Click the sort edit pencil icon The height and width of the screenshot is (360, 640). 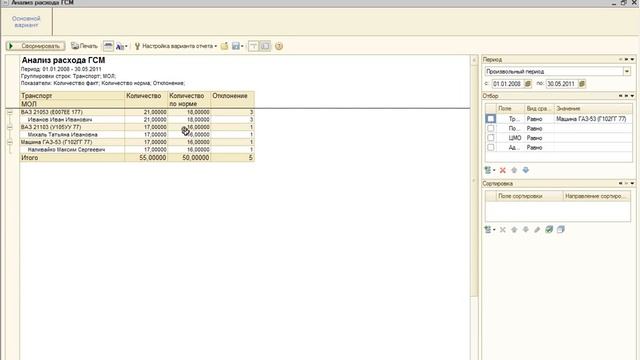coord(537,230)
